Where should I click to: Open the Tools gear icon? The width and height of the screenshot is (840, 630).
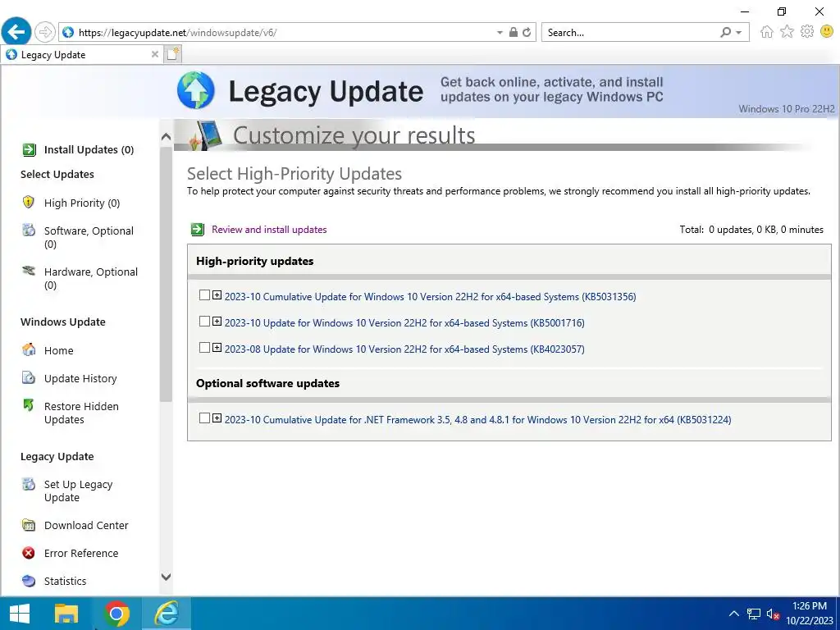coord(807,32)
